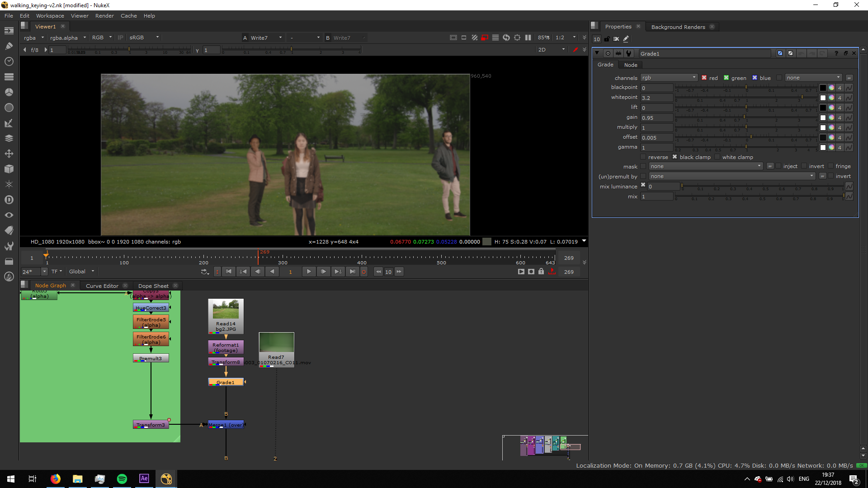Enable the white clamp checkbox
The height and width of the screenshot is (488, 868).
coord(717,157)
